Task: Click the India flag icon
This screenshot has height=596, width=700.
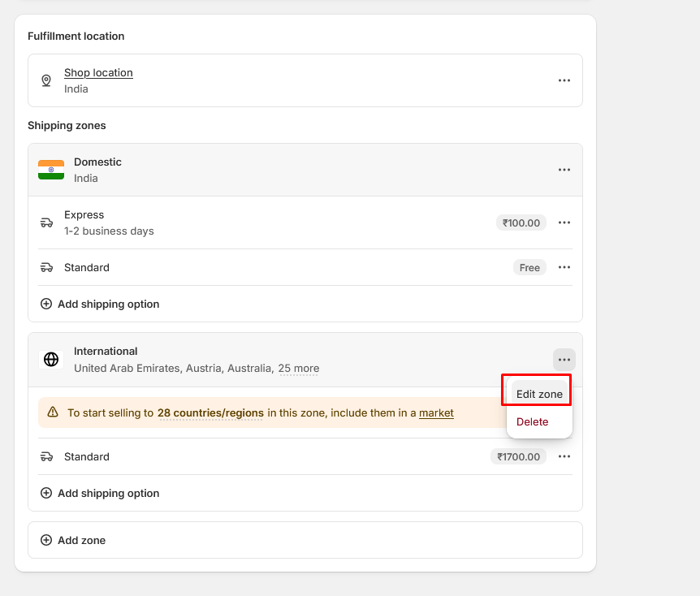Action: coord(51,170)
